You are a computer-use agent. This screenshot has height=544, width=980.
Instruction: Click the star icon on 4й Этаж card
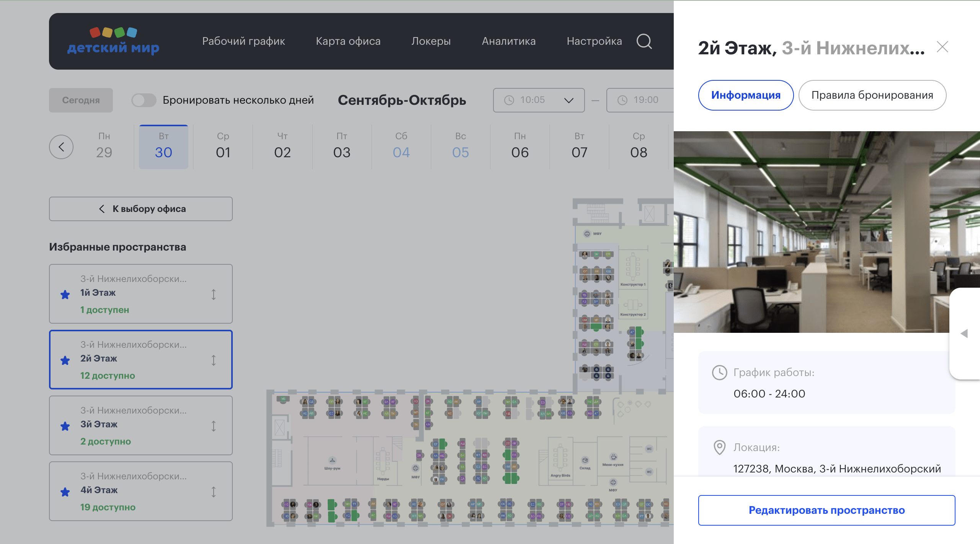[65, 492]
